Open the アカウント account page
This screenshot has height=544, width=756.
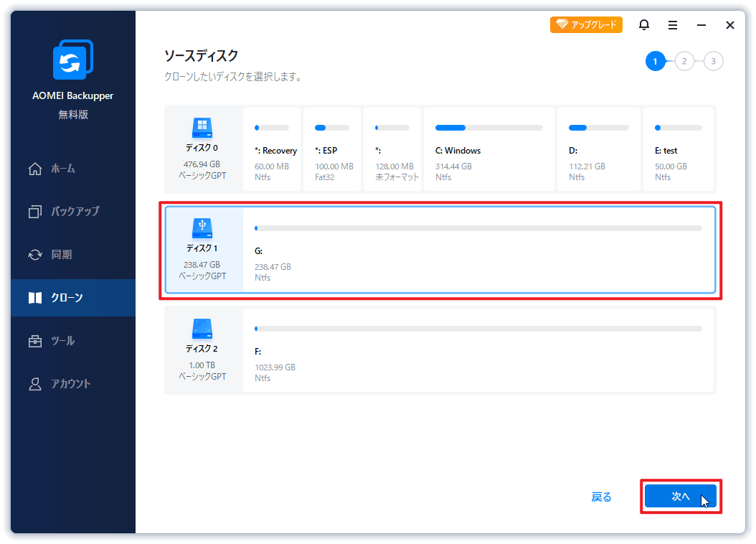click(x=70, y=384)
